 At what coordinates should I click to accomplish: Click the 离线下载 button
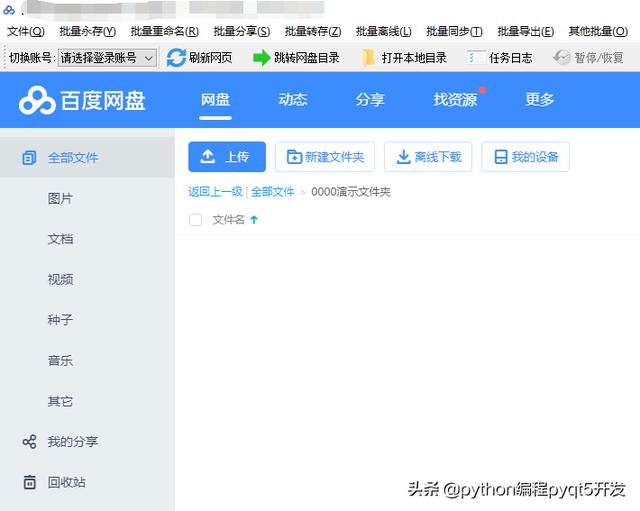tap(428, 157)
